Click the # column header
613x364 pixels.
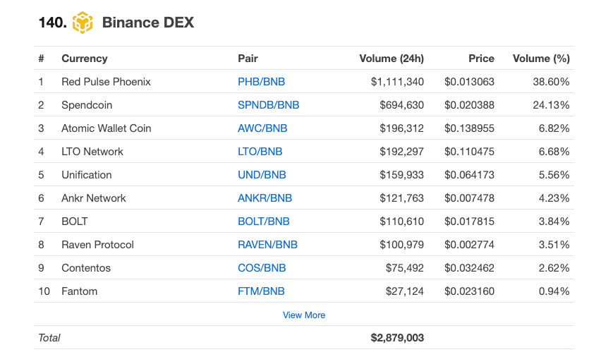41,59
